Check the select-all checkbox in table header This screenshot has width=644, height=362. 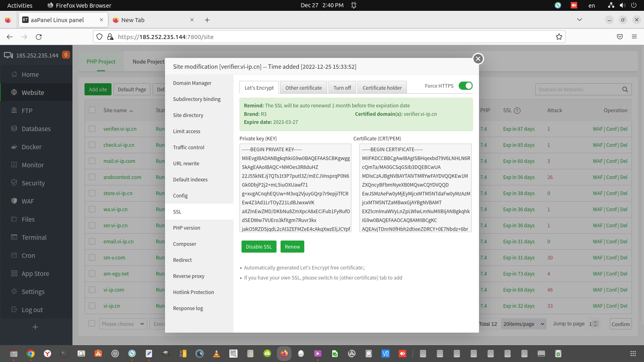[x=92, y=110]
